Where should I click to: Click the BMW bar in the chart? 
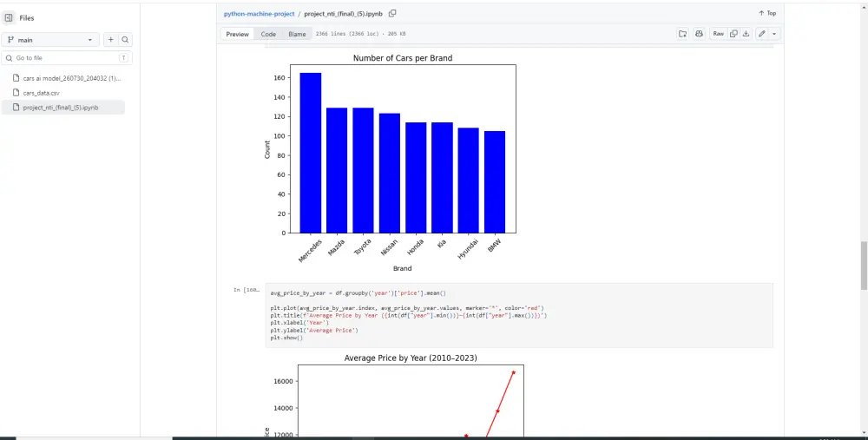pos(495,182)
